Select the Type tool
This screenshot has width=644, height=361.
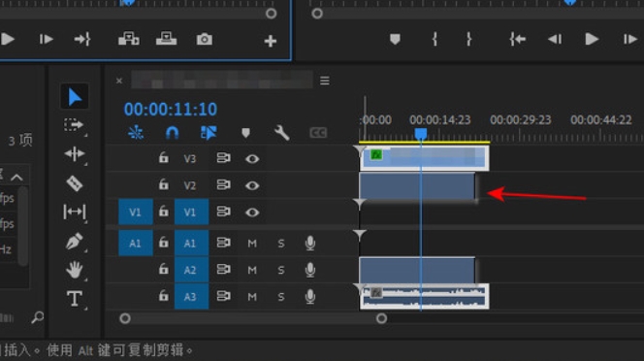click(x=75, y=299)
